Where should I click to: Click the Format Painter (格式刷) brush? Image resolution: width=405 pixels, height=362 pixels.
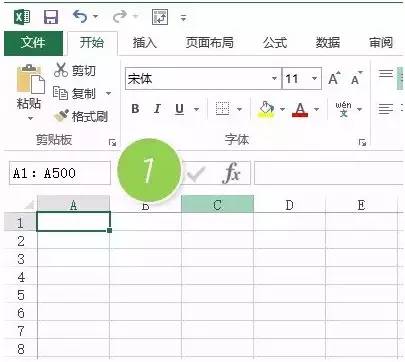pos(62,116)
